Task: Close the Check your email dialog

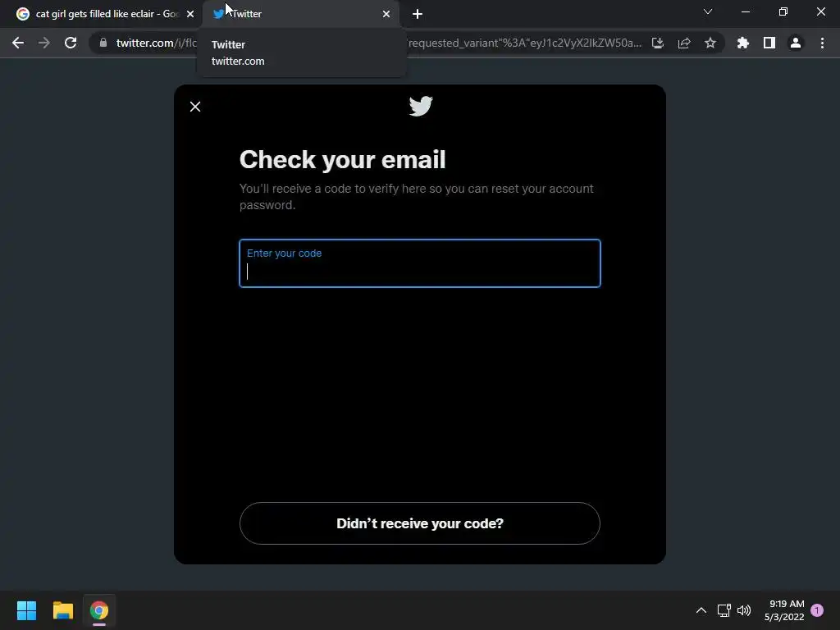Action: pyautogui.click(x=195, y=107)
